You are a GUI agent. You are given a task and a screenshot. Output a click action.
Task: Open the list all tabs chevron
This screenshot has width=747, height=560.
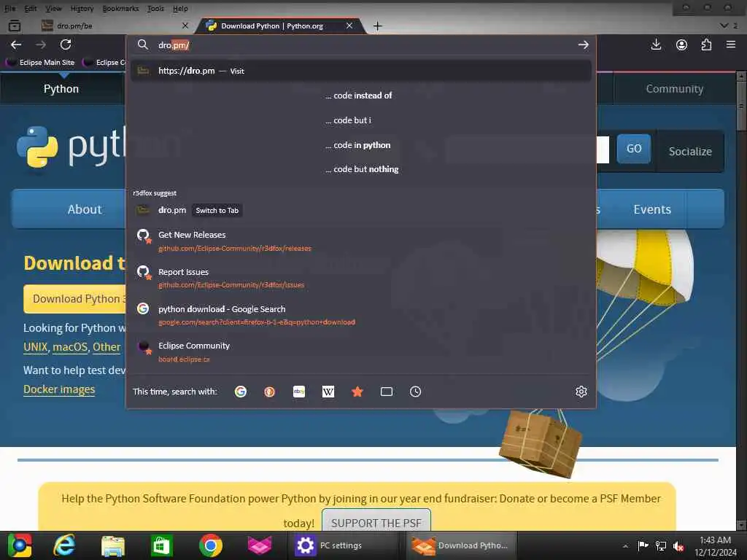point(724,26)
